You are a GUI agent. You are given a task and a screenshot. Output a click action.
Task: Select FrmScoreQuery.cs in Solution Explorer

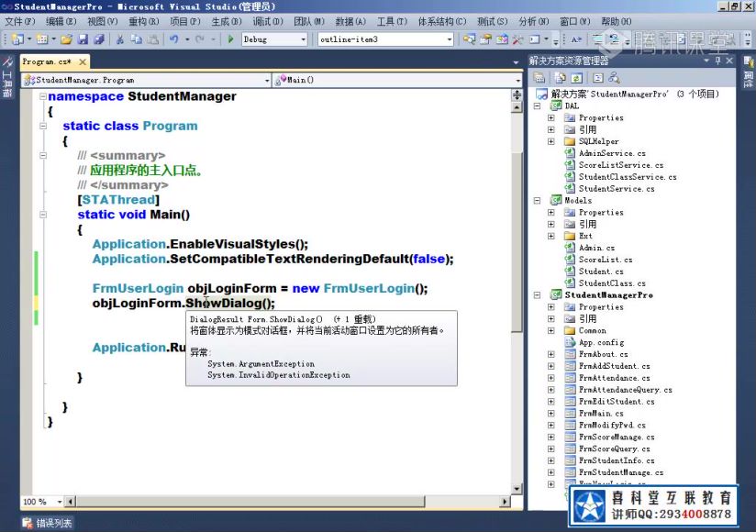tap(615, 449)
